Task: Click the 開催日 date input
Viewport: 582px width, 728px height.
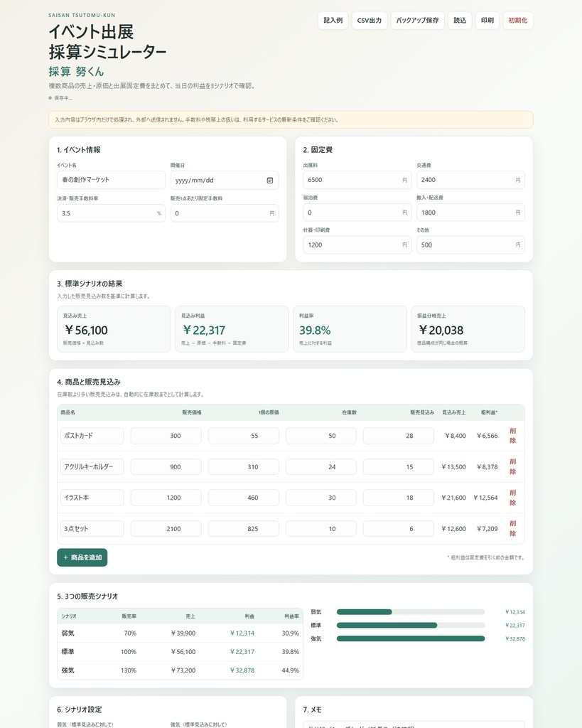Action: click(225, 180)
